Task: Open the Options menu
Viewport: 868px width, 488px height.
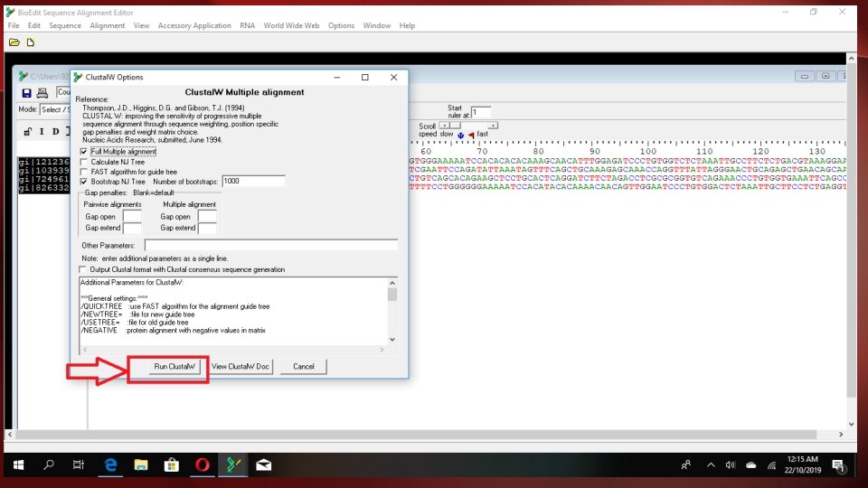Action: pos(341,25)
